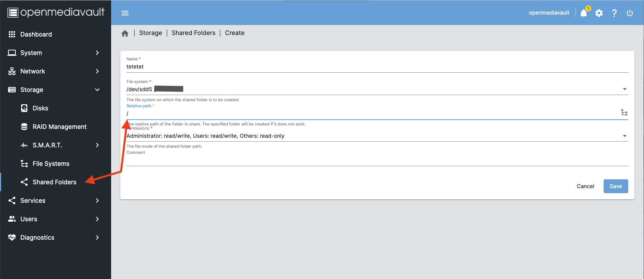
Task: Click the S.M.A.R.T. pulse icon
Action: [x=24, y=145]
